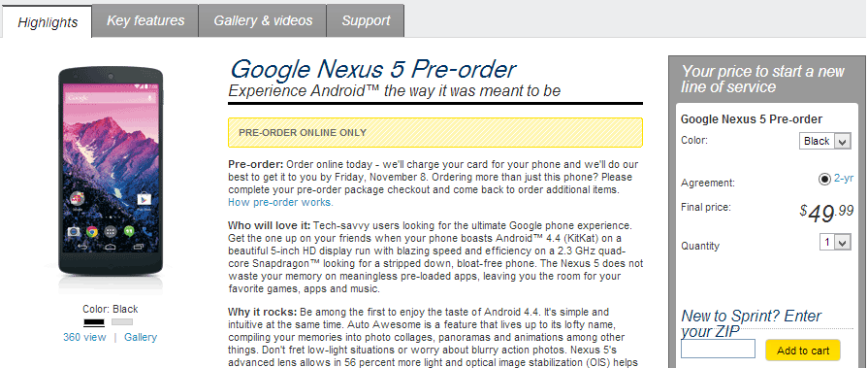This screenshot has height=368, width=868.
Task: Click the Final price: label
Action: 706,207
